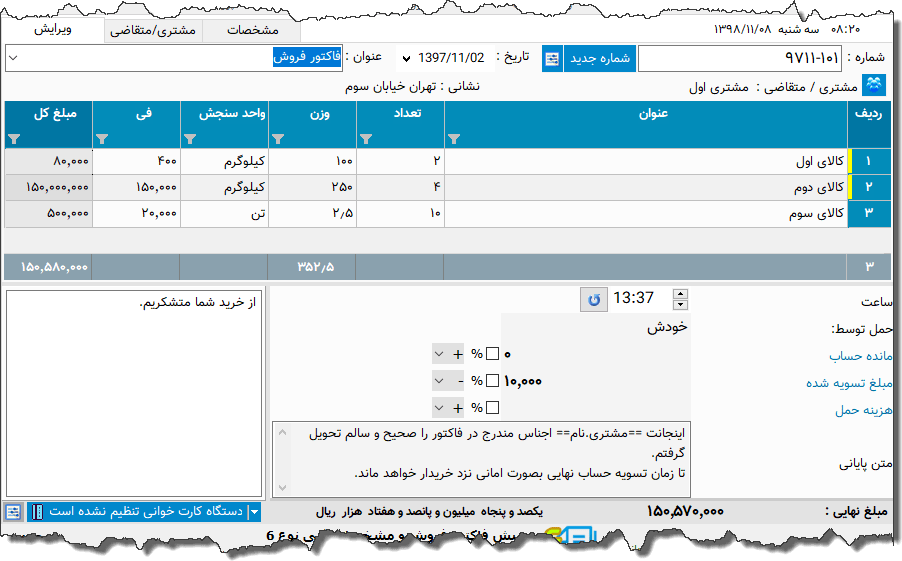Select the کالای اول cell
This screenshot has height=561, width=902.
pyautogui.click(x=646, y=162)
